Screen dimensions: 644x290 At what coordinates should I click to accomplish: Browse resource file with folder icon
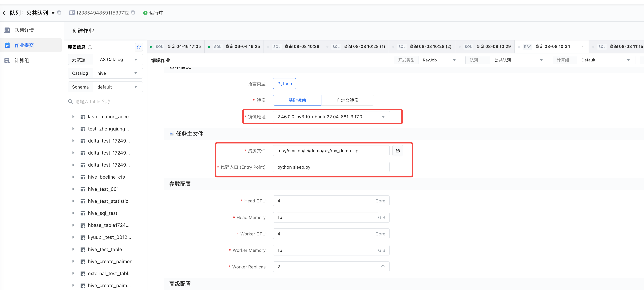397,151
